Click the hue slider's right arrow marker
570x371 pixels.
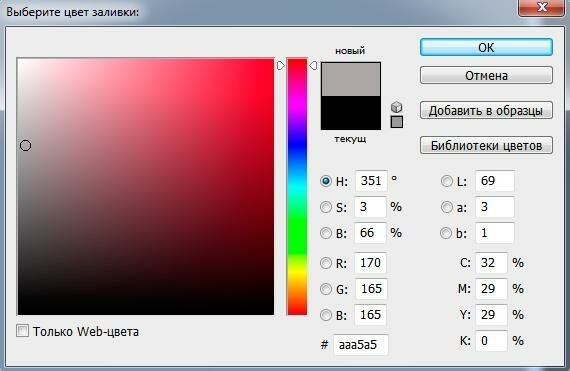[x=313, y=65]
